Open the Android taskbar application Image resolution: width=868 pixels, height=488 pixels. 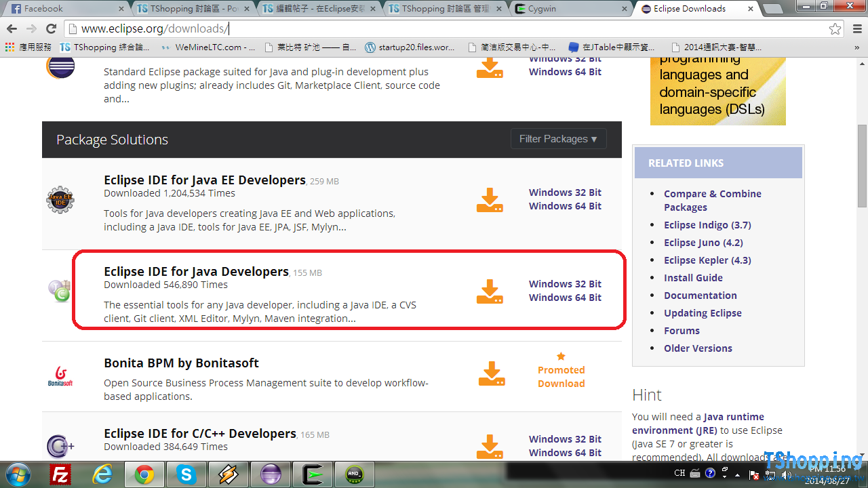tap(355, 474)
